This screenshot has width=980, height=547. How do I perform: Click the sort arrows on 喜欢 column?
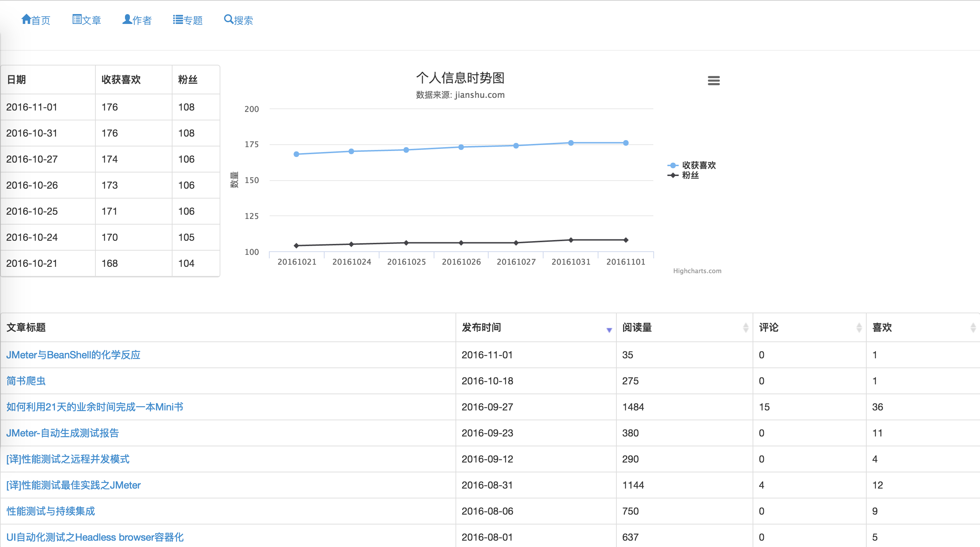pyautogui.click(x=974, y=327)
